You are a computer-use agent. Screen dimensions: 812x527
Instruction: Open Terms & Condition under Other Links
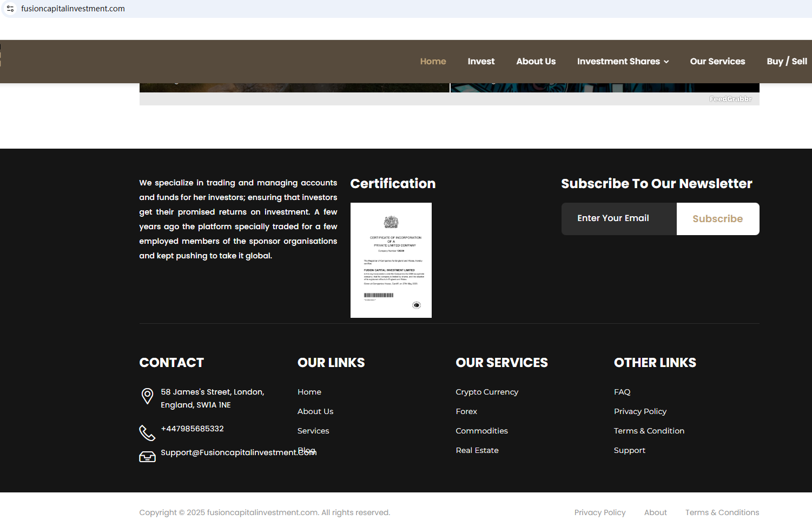pos(649,431)
